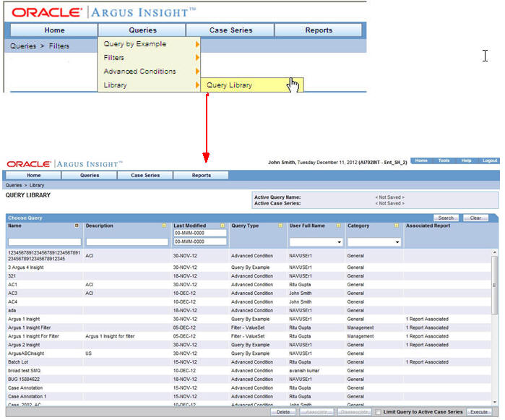This screenshot has height=420, width=505.
Task: Click the query list vertical scrollbar thumb
Action: [x=494, y=285]
